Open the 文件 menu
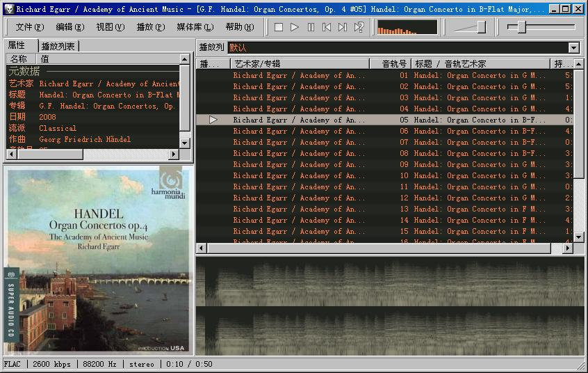 click(x=30, y=27)
